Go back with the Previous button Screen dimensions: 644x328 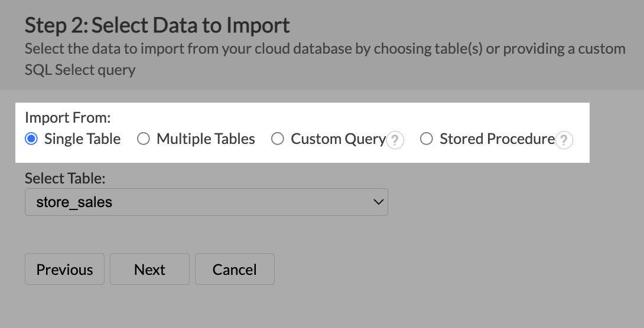point(64,269)
